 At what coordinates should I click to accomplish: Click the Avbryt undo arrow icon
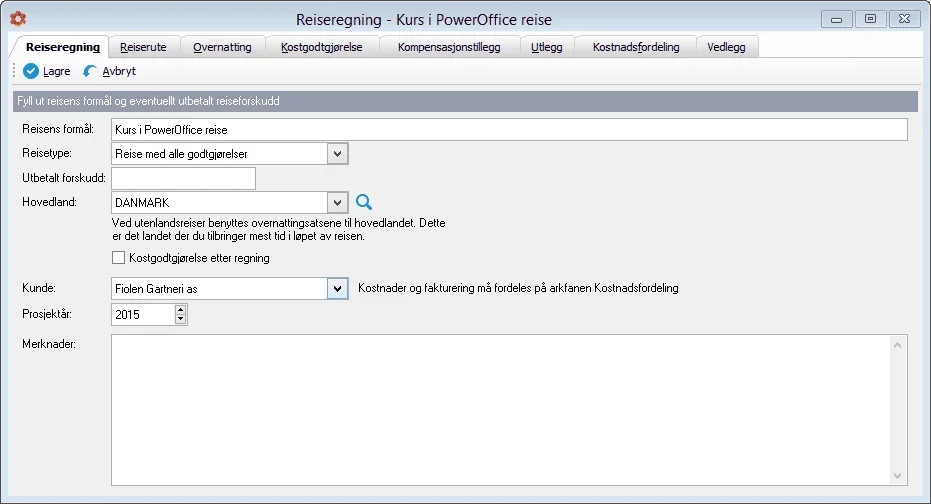91,71
